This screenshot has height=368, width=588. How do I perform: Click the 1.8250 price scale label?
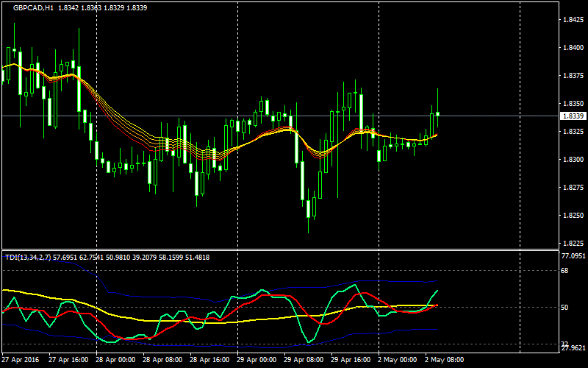tap(573, 216)
